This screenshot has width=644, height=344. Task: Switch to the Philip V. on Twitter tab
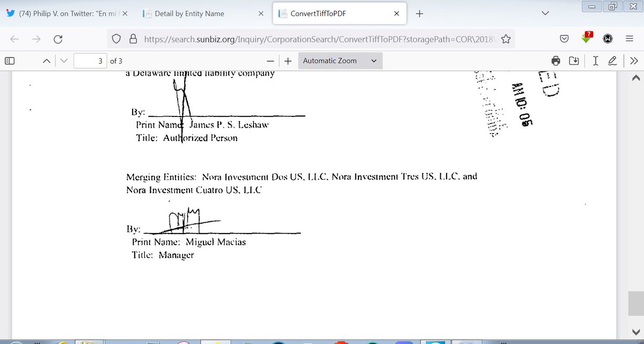point(67,13)
